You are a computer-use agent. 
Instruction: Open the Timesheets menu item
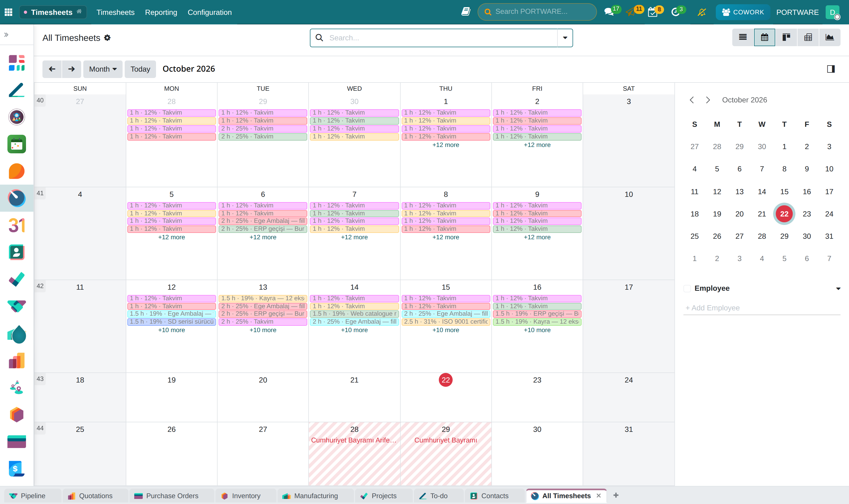tap(115, 12)
